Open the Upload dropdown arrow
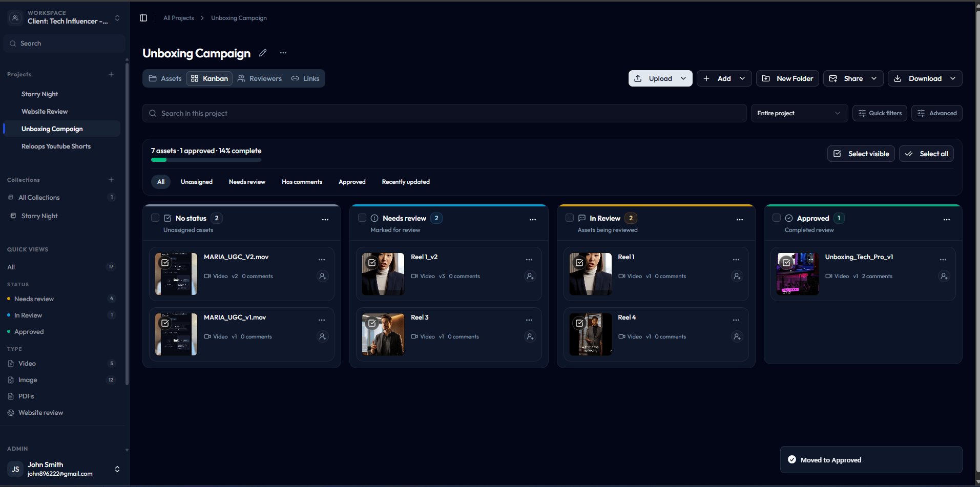This screenshot has height=487, width=980. [683, 78]
